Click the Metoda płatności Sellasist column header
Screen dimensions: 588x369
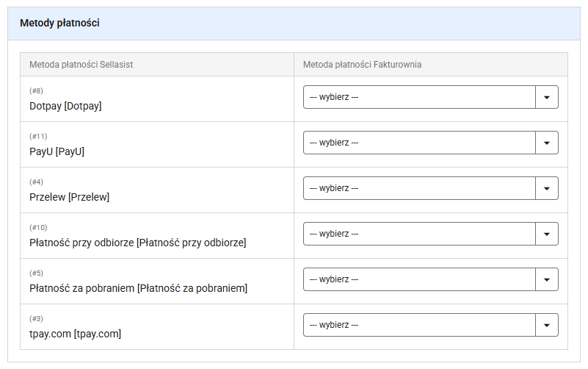tap(81, 65)
